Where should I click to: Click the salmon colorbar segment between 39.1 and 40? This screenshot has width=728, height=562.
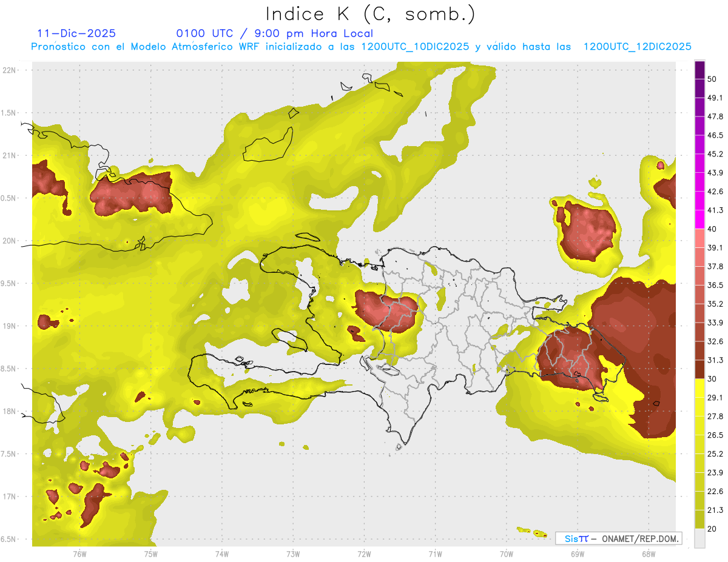coord(699,238)
